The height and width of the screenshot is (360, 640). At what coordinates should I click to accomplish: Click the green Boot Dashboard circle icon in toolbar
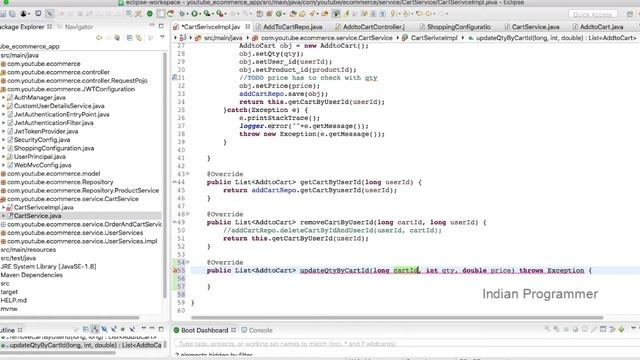point(150,14)
